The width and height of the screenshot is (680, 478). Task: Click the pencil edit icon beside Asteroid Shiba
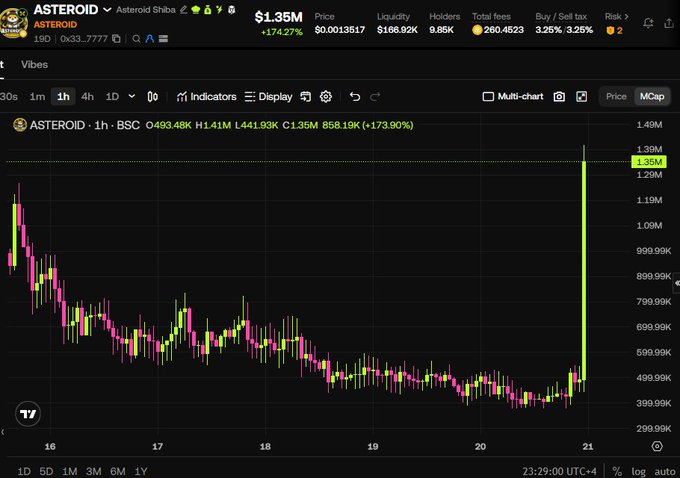[183, 10]
